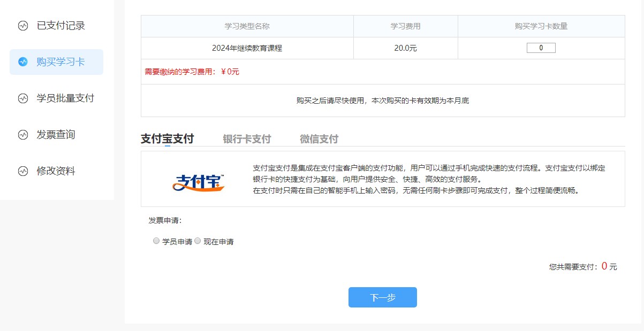644x331 pixels.
Task: Click the 您共需要支付 total text
Action: (x=583, y=266)
